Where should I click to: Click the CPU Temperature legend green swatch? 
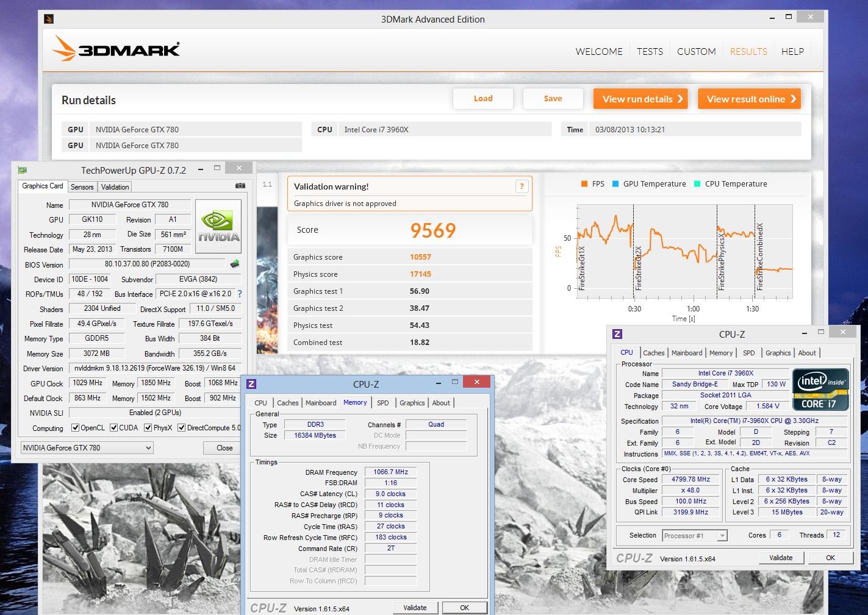[x=697, y=183]
